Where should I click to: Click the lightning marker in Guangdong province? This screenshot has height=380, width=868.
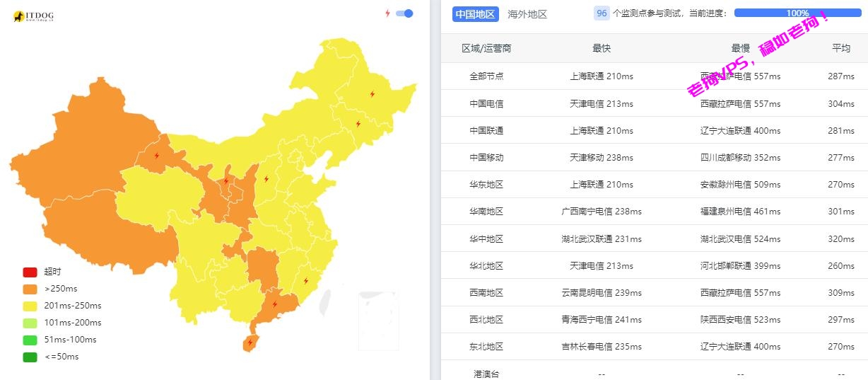pos(275,304)
